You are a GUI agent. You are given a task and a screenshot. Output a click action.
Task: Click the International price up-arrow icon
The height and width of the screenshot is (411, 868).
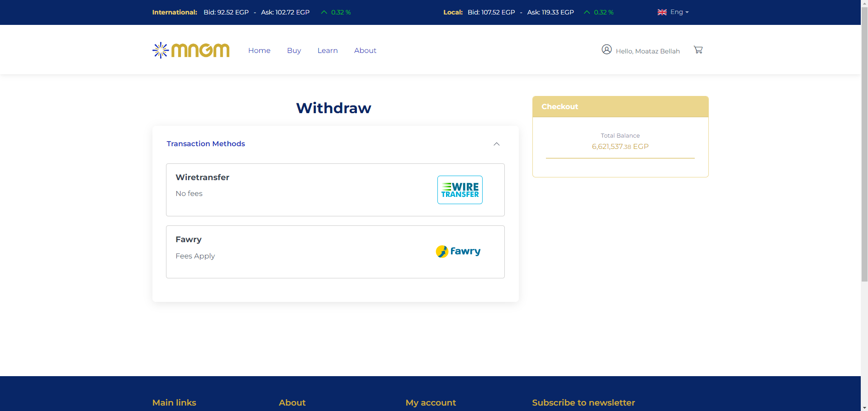(x=324, y=12)
